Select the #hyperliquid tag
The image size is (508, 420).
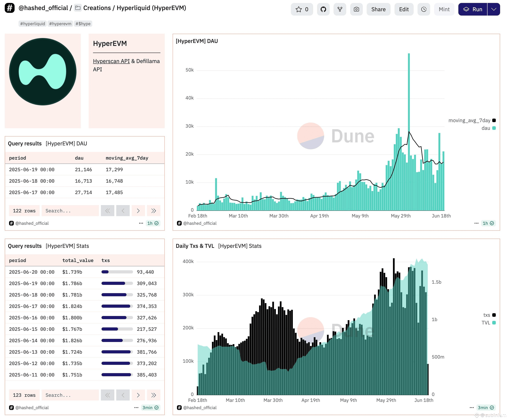pos(33,23)
